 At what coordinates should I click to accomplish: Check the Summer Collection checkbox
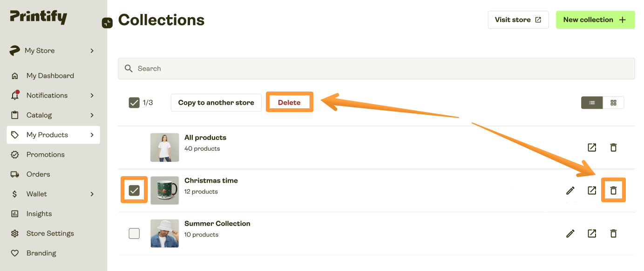(134, 233)
